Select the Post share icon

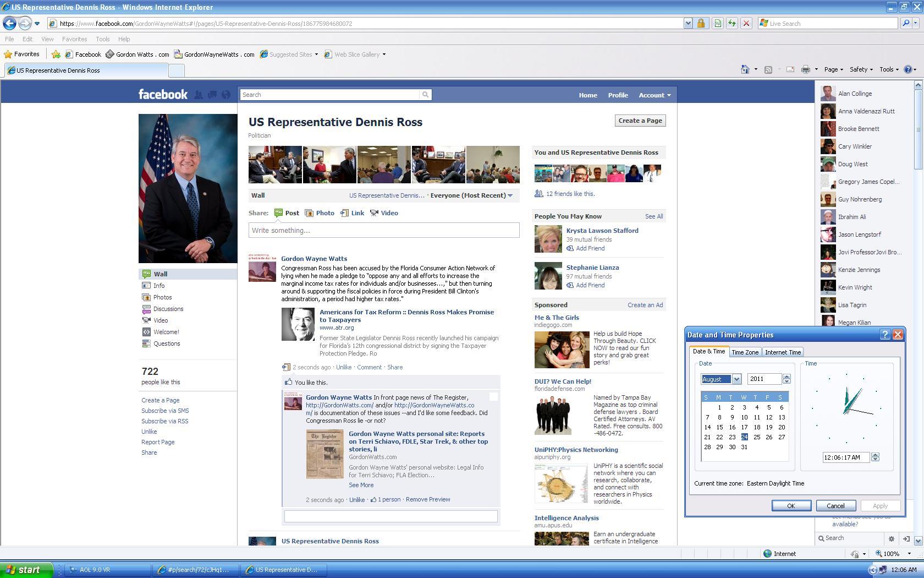point(279,213)
